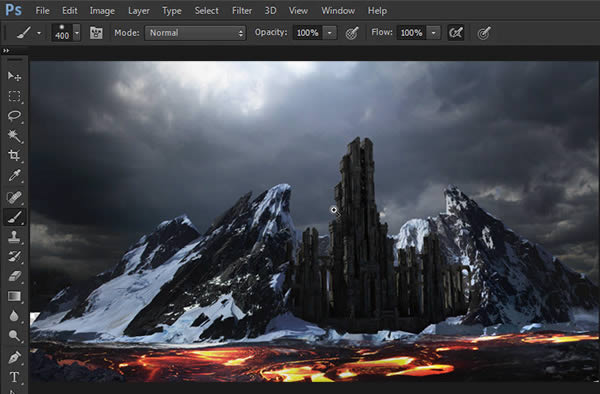Click the Opacity 100% value field

(x=308, y=33)
